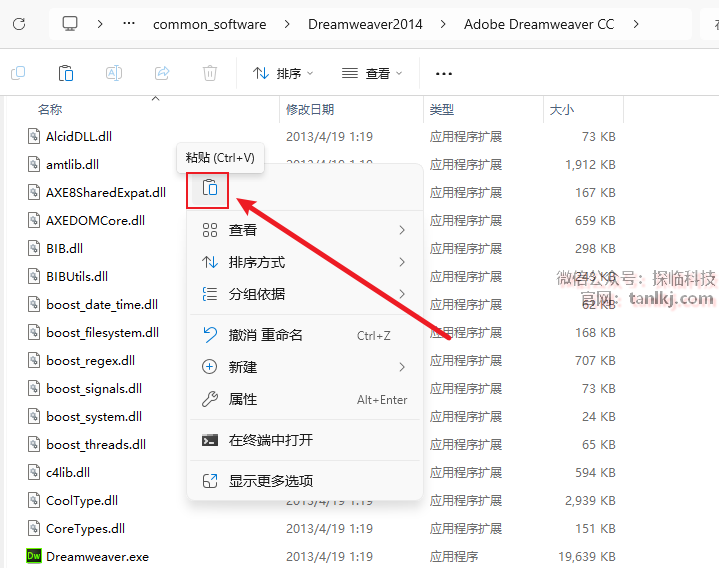Screen dimensions: 719x568
Task: Sort by the 修改日期 column header
Action: click(310, 110)
